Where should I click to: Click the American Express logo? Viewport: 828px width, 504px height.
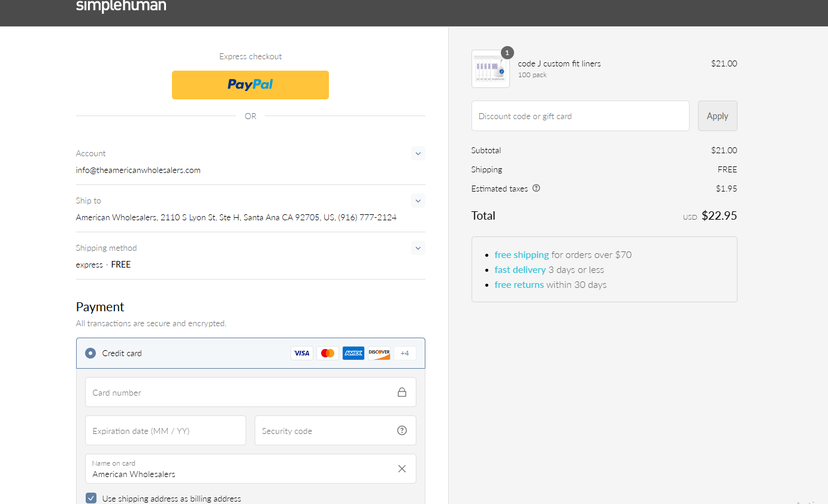click(x=353, y=353)
